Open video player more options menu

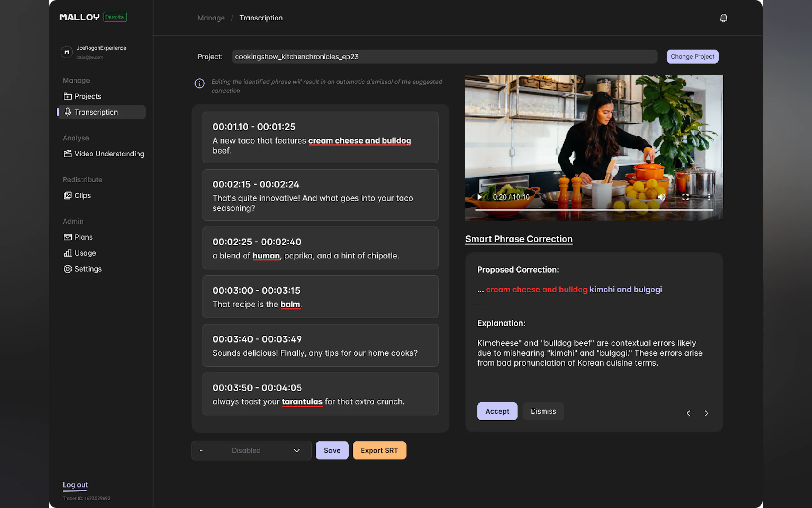coord(709,197)
